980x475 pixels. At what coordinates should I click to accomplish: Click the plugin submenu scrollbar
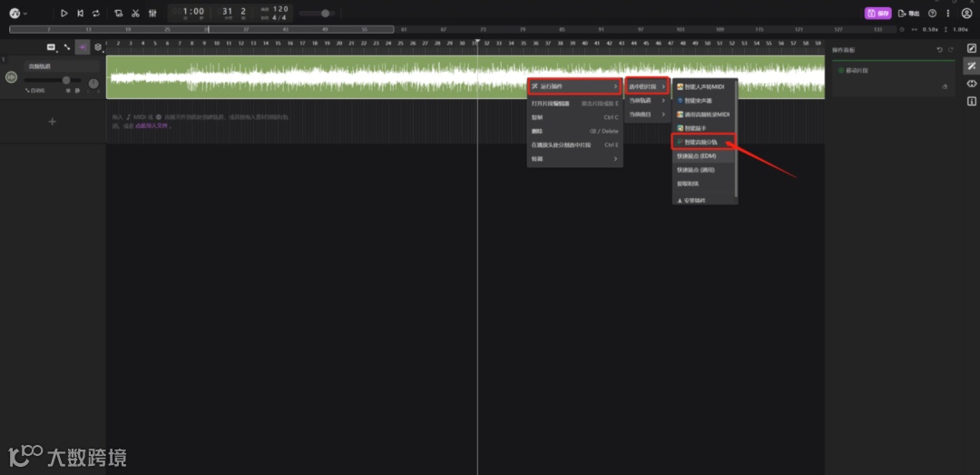pyautogui.click(x=736, y=138)
